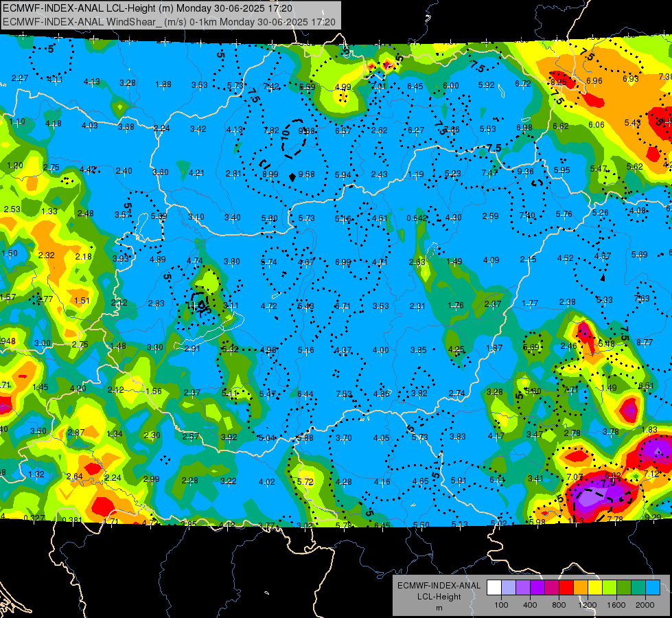Click the unit label m in the legend

439,608
